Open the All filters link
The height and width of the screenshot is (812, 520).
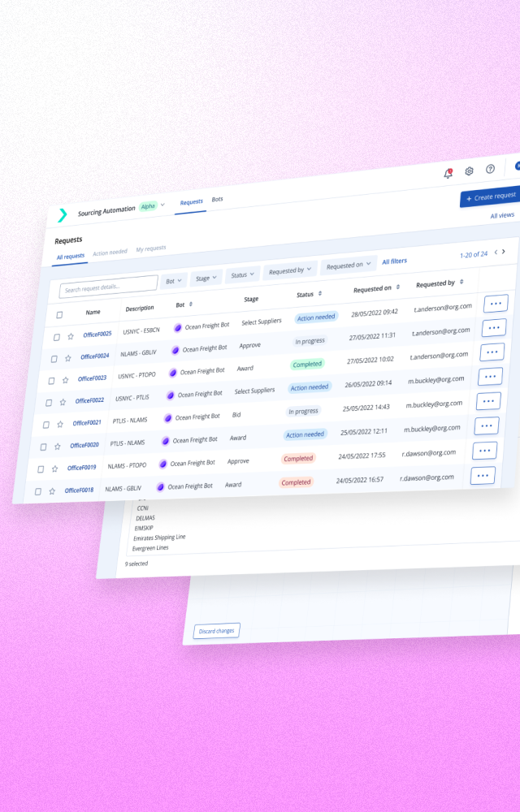[394, 261]
